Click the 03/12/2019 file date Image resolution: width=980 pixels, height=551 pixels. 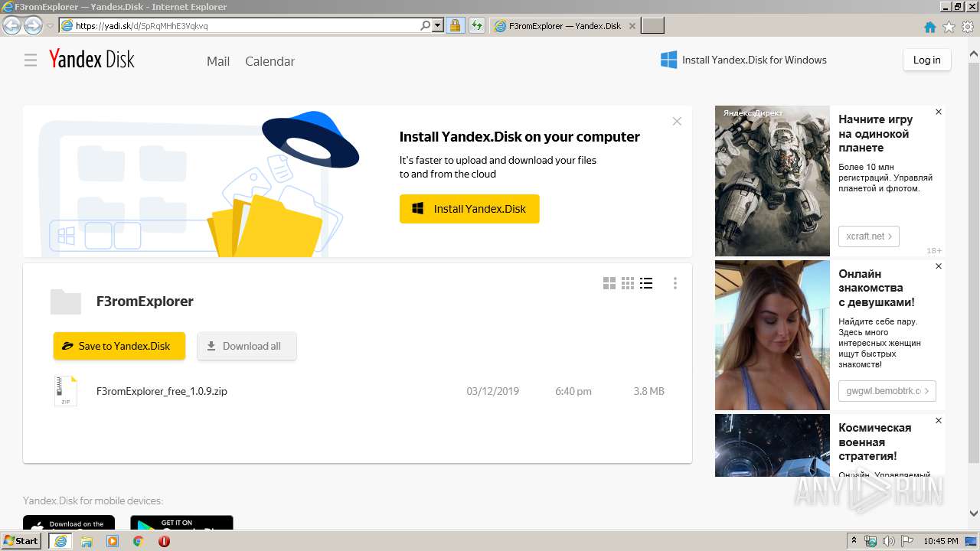click(x=492, y=391)
